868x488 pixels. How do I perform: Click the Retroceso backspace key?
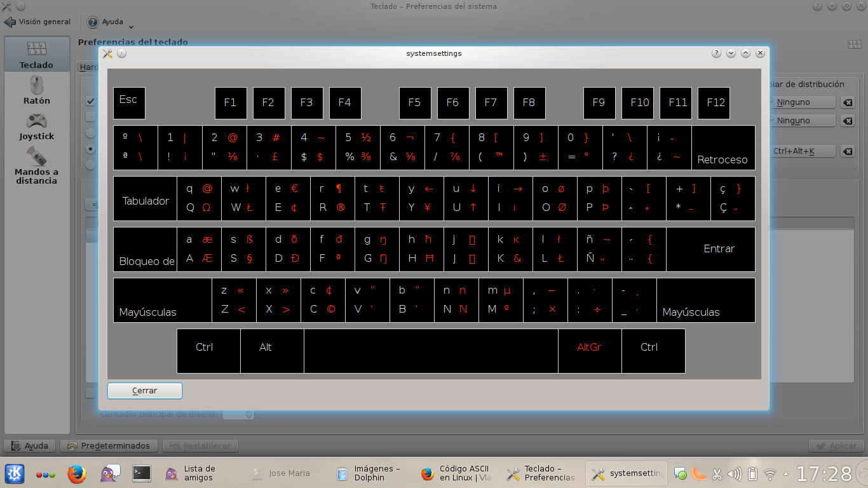click(723, 147)
